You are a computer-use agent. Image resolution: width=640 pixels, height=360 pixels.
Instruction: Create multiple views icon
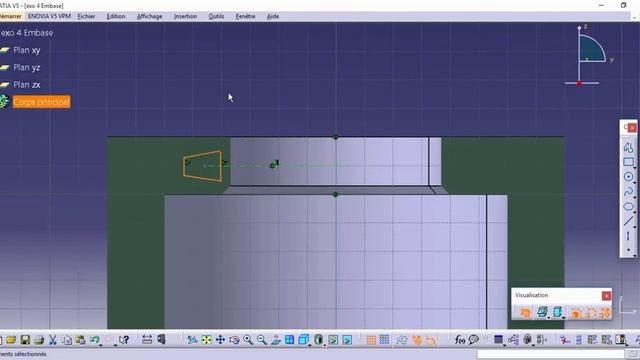(289, 340)
